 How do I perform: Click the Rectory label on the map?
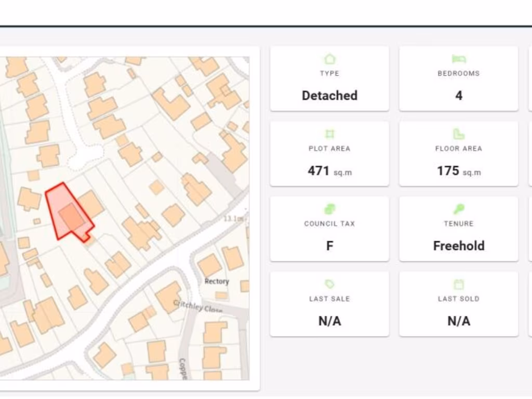[x=217, y=281]
